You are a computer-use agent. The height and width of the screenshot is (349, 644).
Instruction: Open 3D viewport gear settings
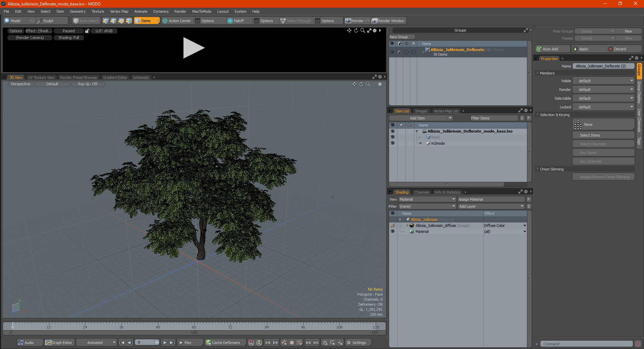[x=380, y=84]
